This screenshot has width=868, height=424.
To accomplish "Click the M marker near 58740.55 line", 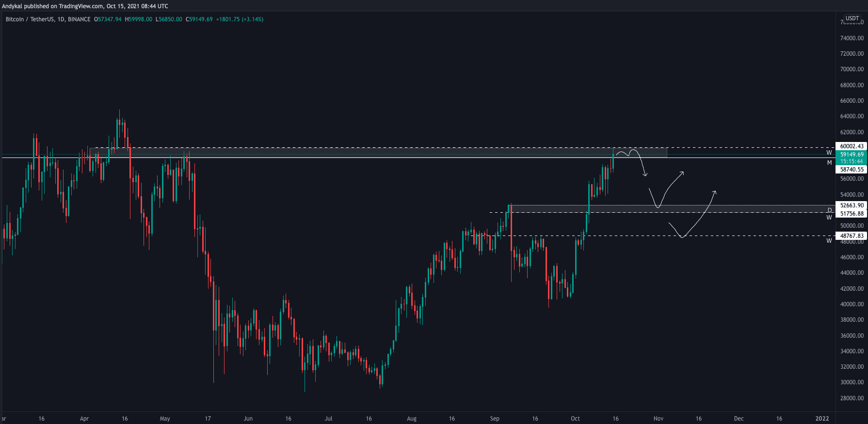I will tap(829, 163).
